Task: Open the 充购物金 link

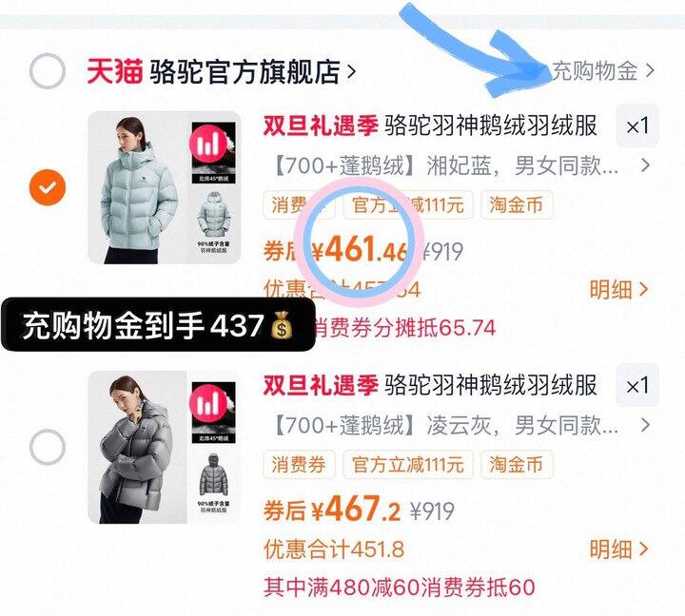Action: [x=603, y=70]
